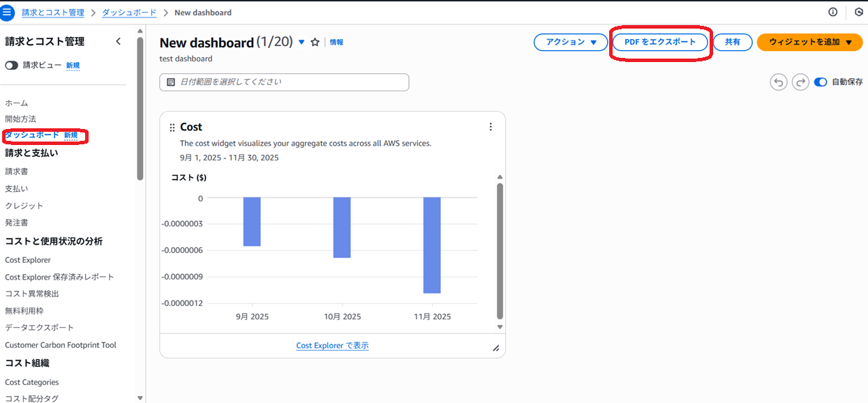The height and width of the screenshot is (403, 868).
Task: Open Customer Carbon Footprint Tool in sidebar
Action: pyautogui.click(x=61, y=345)
